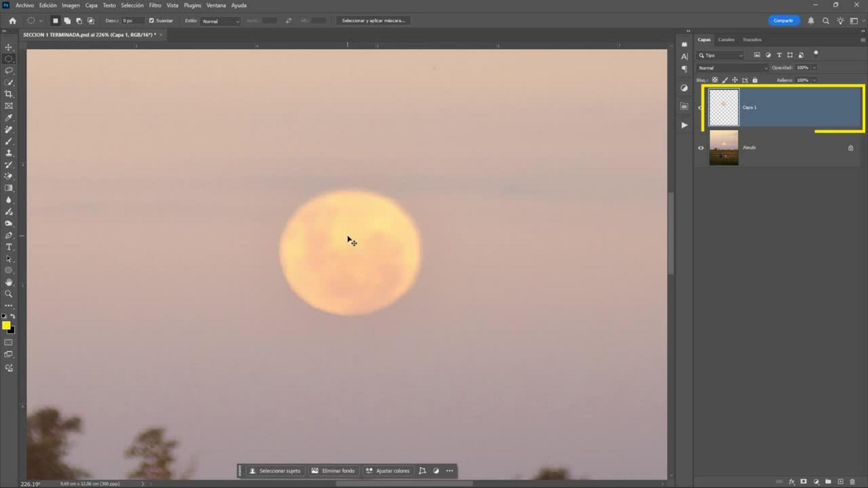This screenshot has width=868, height=488.
Task: Switch to the Canales tab
Action: point(726,40)
